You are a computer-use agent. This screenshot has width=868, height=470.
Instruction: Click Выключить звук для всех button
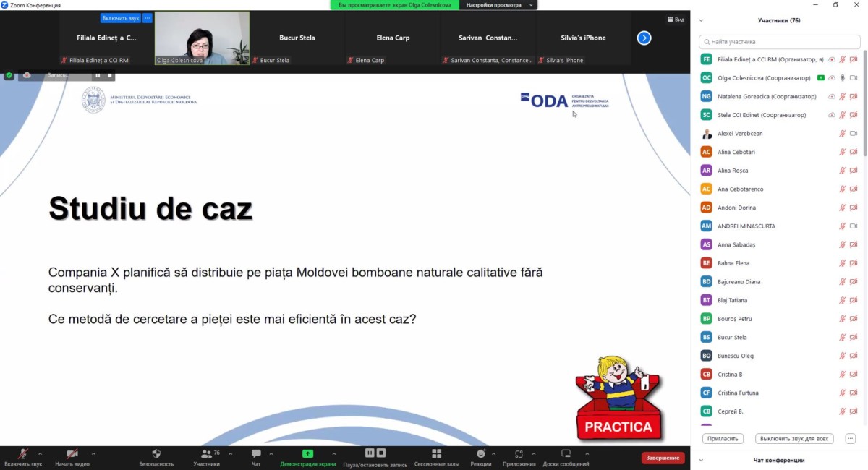pyautogui.click(x=794, y=438)
